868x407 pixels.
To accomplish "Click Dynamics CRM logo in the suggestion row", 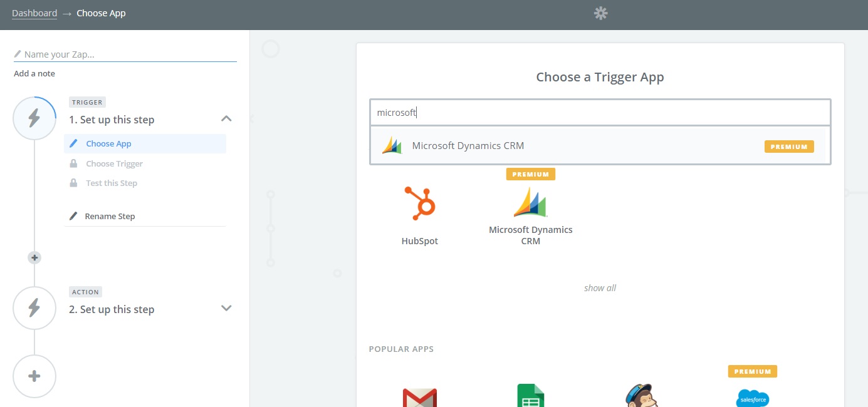I will (x=392, y=145).
